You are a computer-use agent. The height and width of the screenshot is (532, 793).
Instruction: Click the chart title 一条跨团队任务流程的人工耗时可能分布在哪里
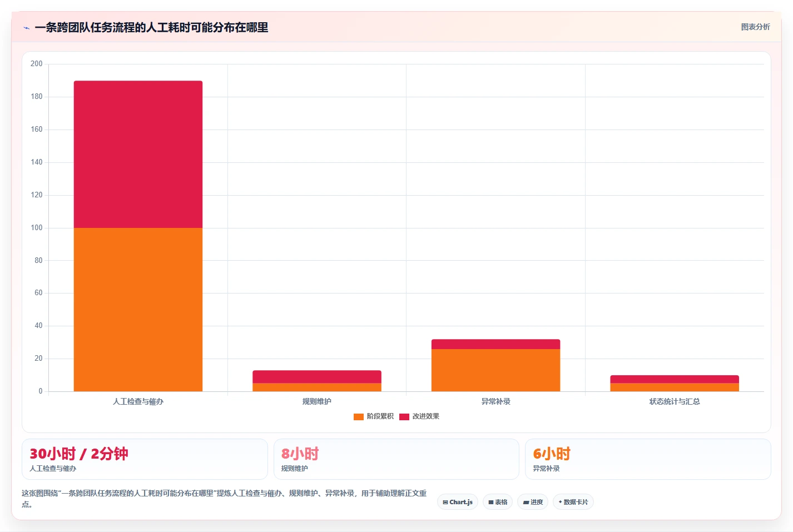pyautogui.click(x=151, y=27)
